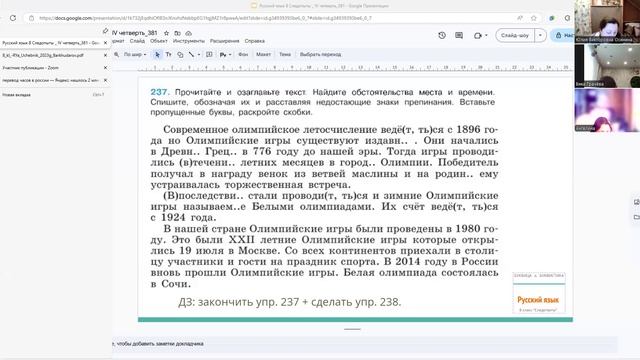Select the middle participant video thumbnail
640x360 pixels.
607,66
